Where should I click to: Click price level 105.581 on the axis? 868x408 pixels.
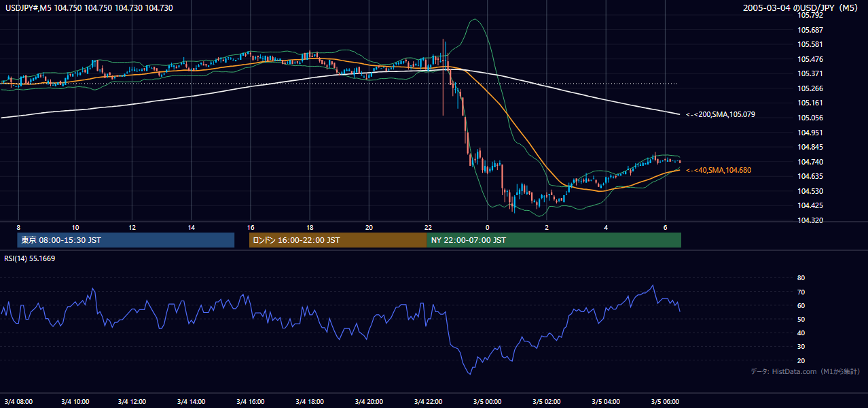(x=810, y=44)
